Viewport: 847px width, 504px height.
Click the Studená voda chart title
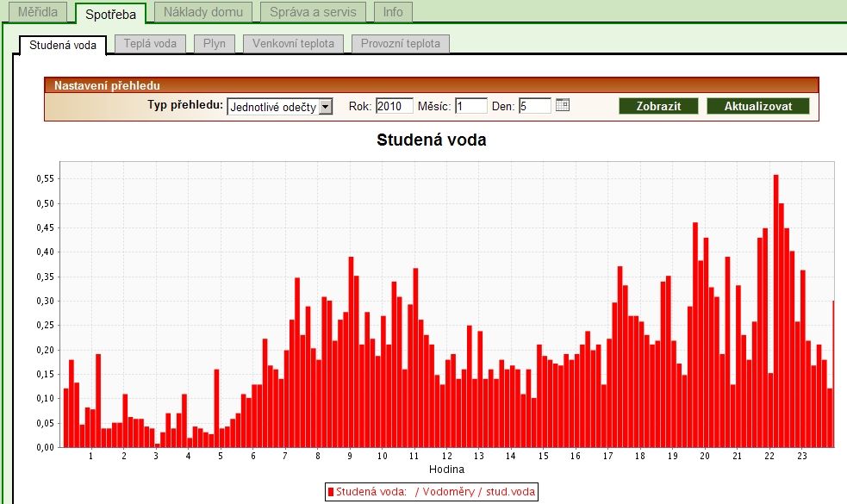431,140
